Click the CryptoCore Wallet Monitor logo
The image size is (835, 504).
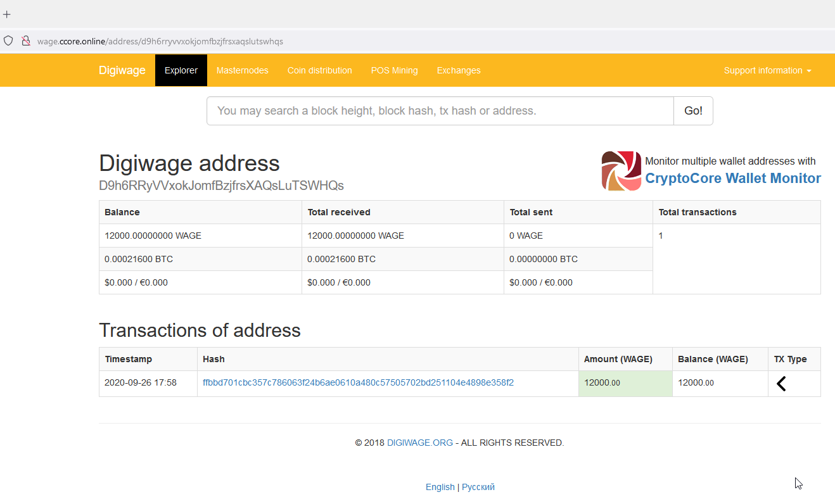point(621,170)
